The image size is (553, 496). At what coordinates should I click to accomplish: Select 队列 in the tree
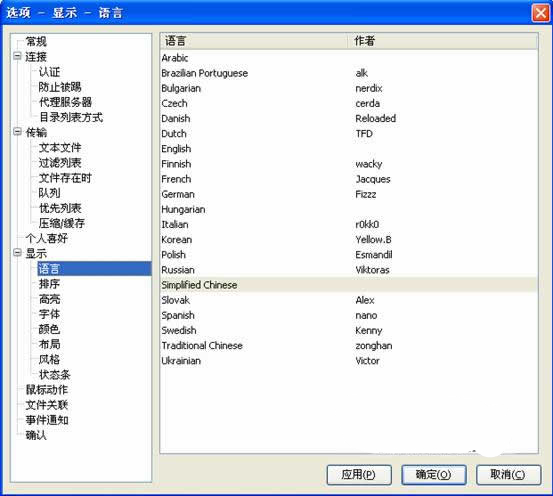pos(49,193)
